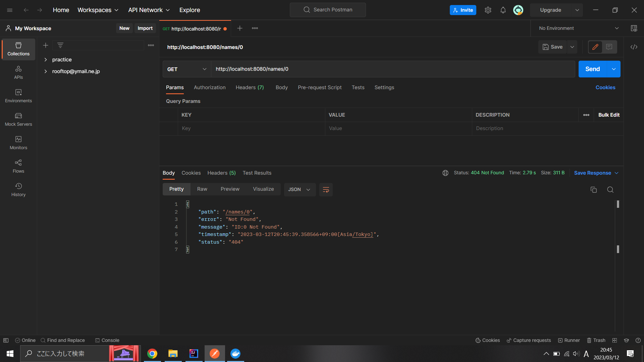Image resolution: width=644 pixels, height=362 pixels.
Task: Open the API Network menu
Action: pyautogui.click(x=149, y=10)
